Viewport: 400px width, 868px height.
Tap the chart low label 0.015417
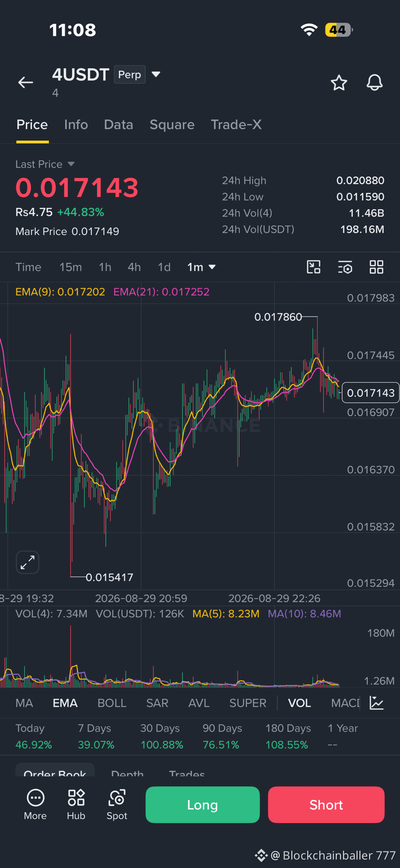click(x=109, y=577)
